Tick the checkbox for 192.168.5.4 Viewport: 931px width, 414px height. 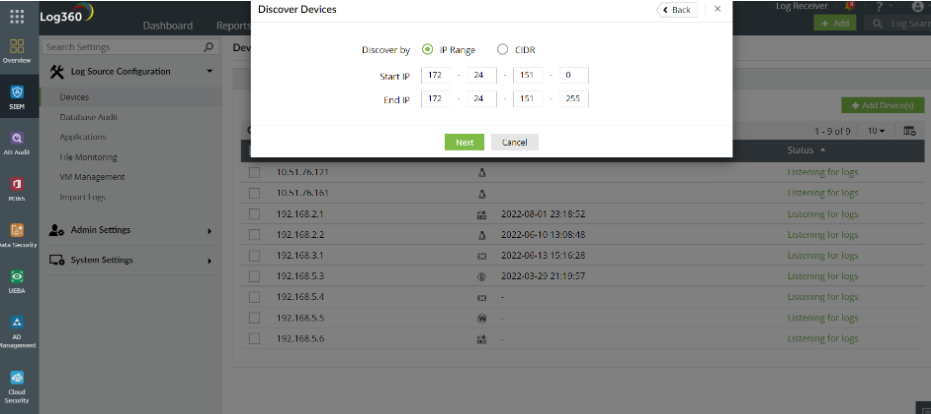click(254, 297)
